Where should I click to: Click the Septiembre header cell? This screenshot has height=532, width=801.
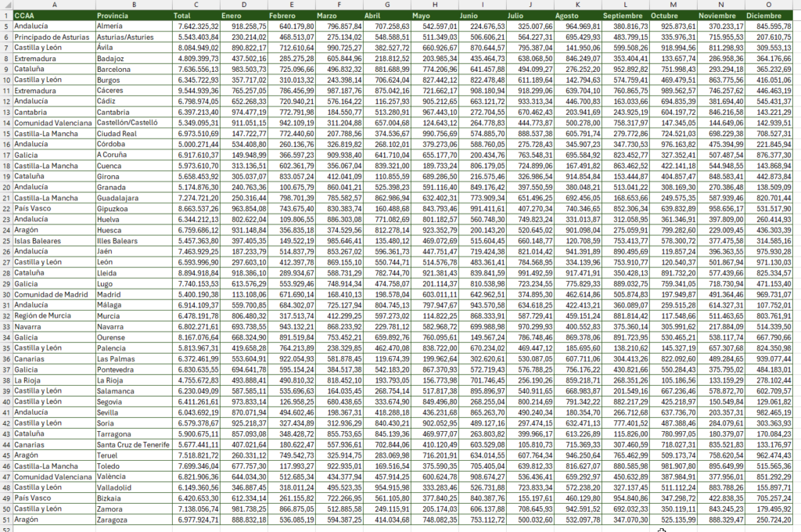626,16
